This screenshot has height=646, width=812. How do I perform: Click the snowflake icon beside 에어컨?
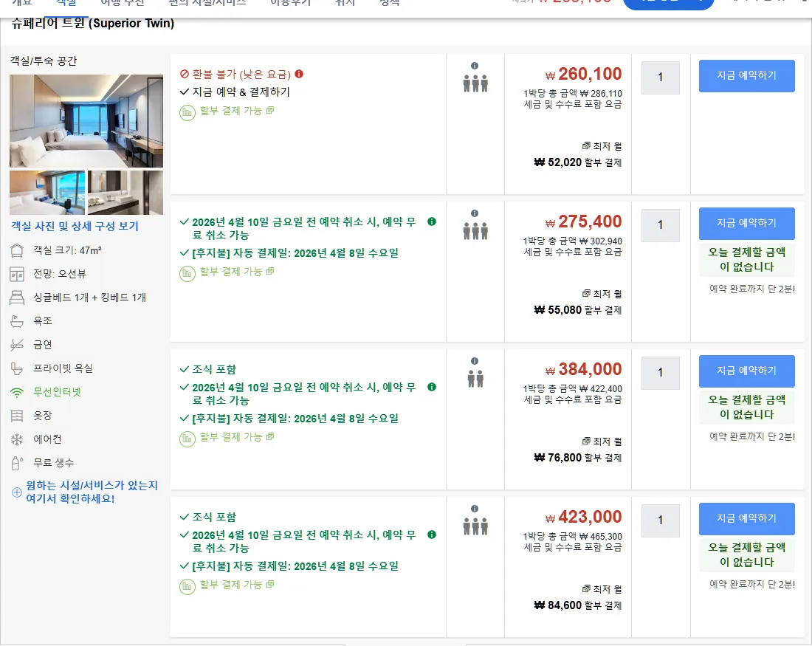click(17, 439)
